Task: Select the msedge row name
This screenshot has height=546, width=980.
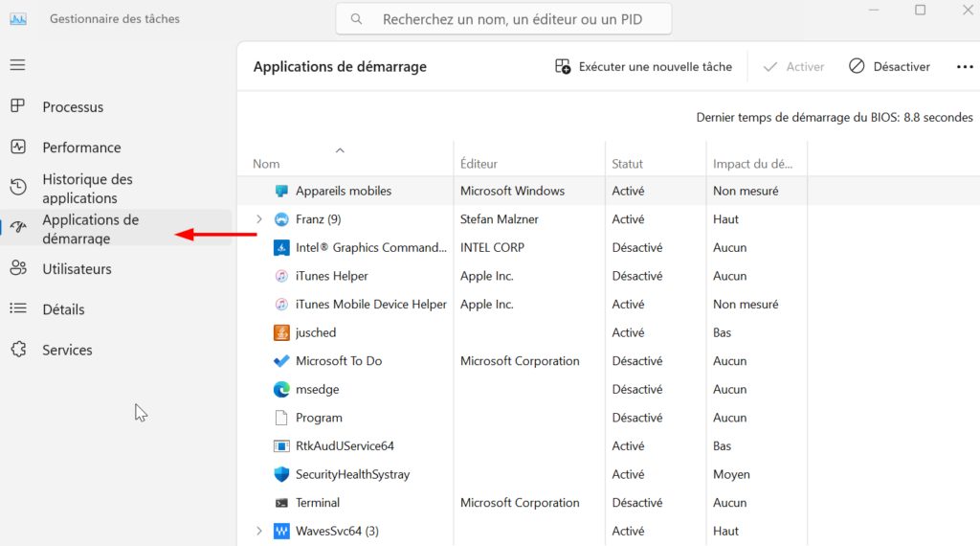Action: (318, 389)
